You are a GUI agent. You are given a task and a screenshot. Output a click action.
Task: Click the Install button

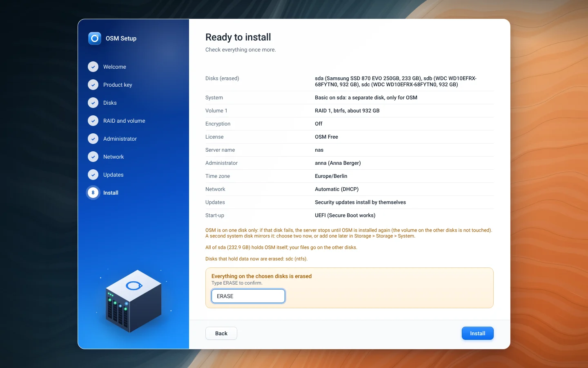[x=478, y=333]
